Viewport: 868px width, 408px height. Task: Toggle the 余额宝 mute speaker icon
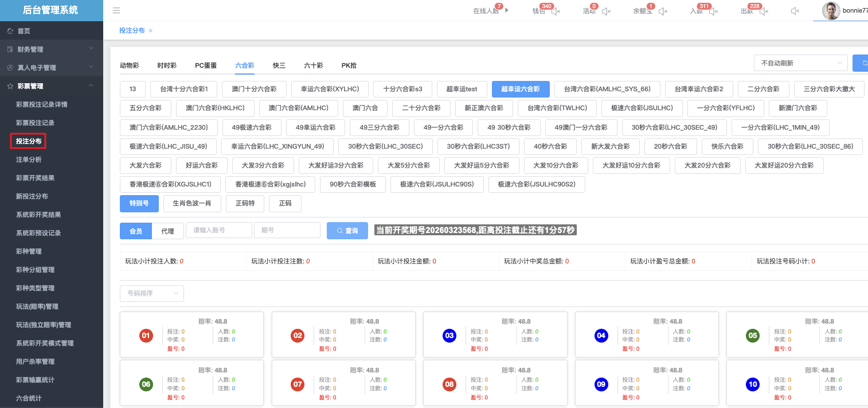pyautogui.click(x=663, y=11)
